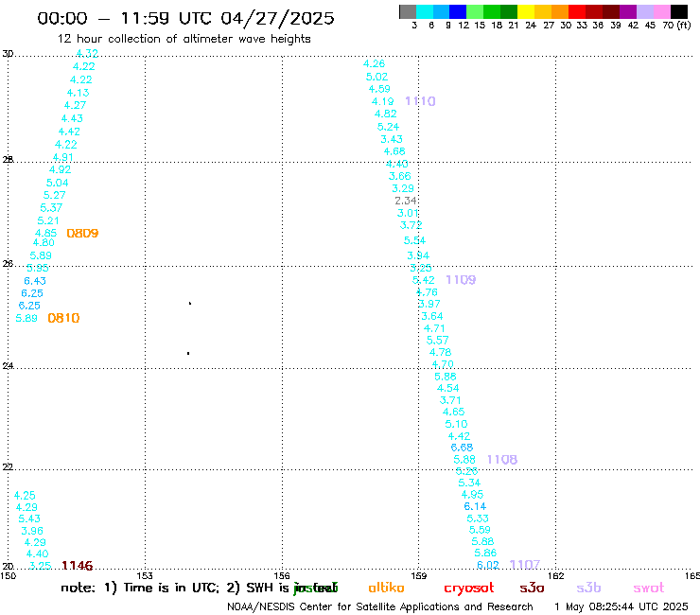Click the 5.57 wave height reading
Screen dimensions: 700x615
(x=437, y=341)
